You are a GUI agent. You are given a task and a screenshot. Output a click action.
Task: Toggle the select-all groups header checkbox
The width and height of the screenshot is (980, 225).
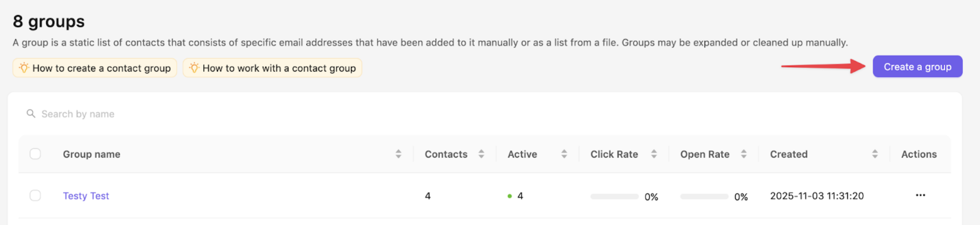pyautogui.click(x=35, y=154)
